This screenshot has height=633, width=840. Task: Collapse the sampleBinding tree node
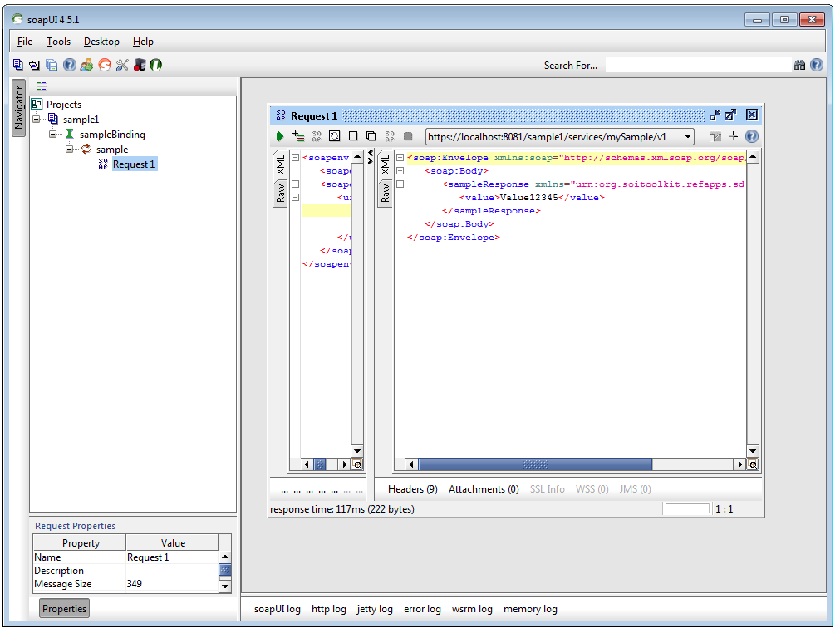click(x=53, y=134)
